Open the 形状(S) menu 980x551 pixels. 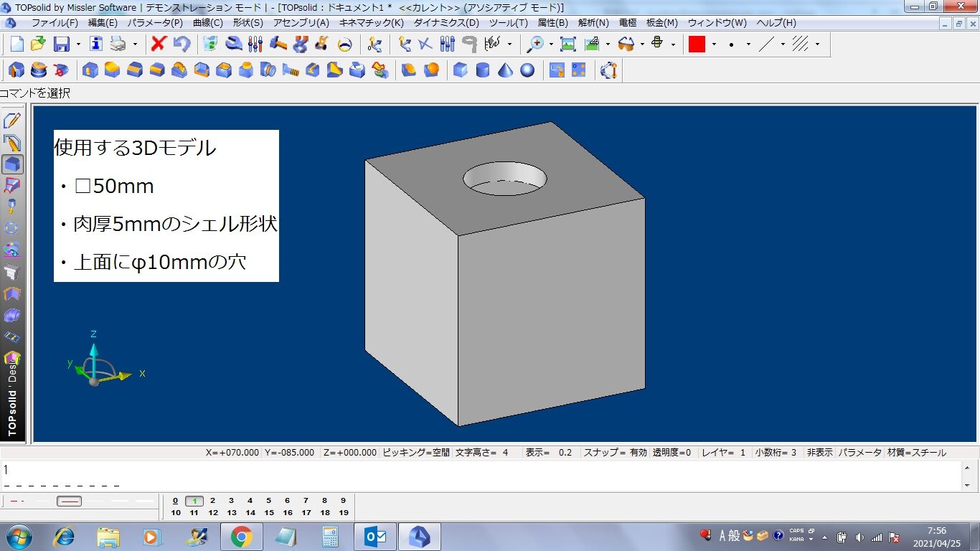click(x=248, y=23)
